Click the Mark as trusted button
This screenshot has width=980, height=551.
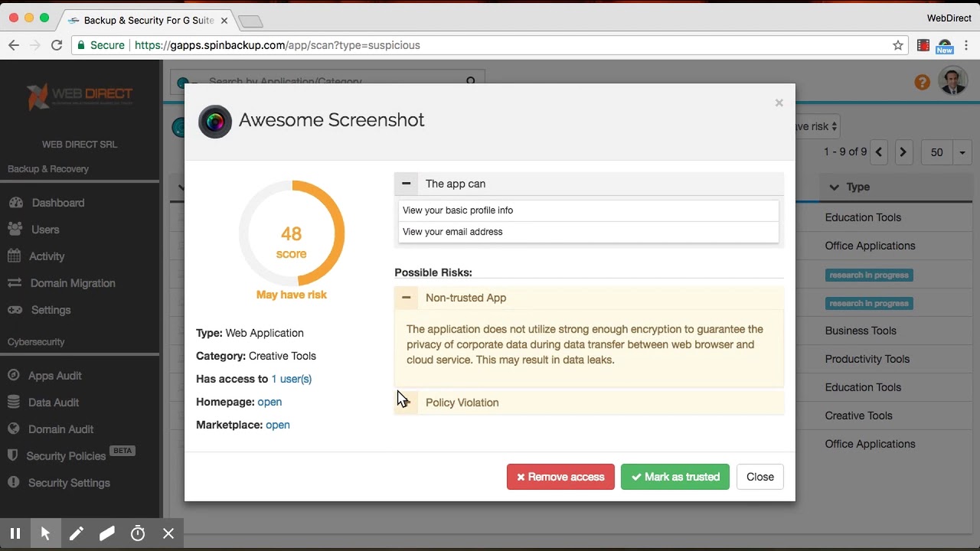point(675,477)
